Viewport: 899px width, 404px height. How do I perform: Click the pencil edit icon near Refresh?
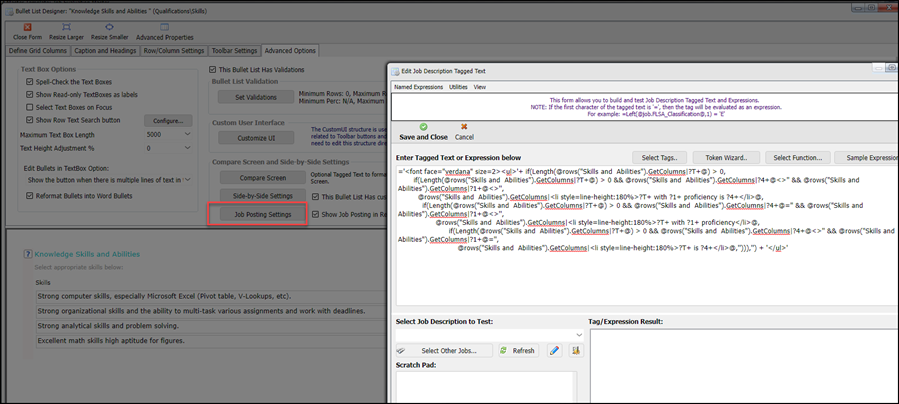[x=554, y=350]
